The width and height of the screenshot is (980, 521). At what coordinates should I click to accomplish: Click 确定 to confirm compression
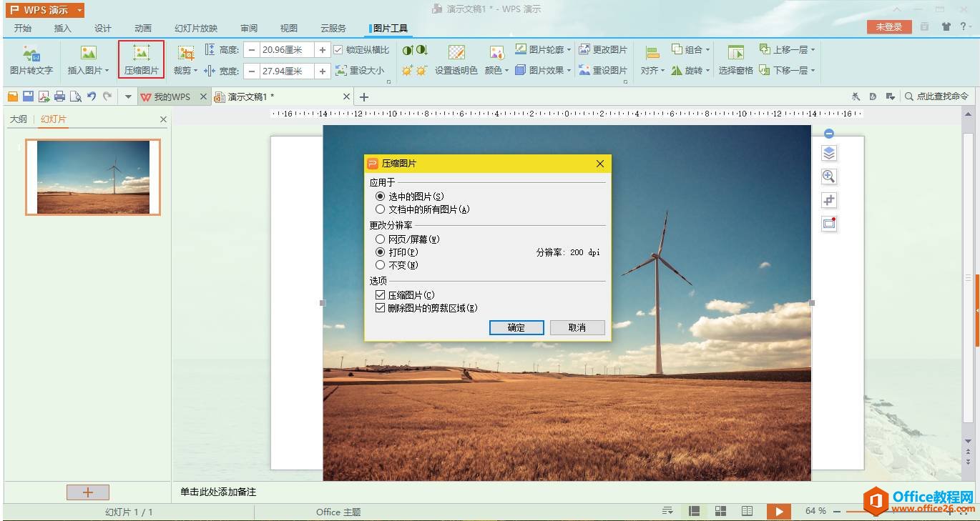[516, 327]
